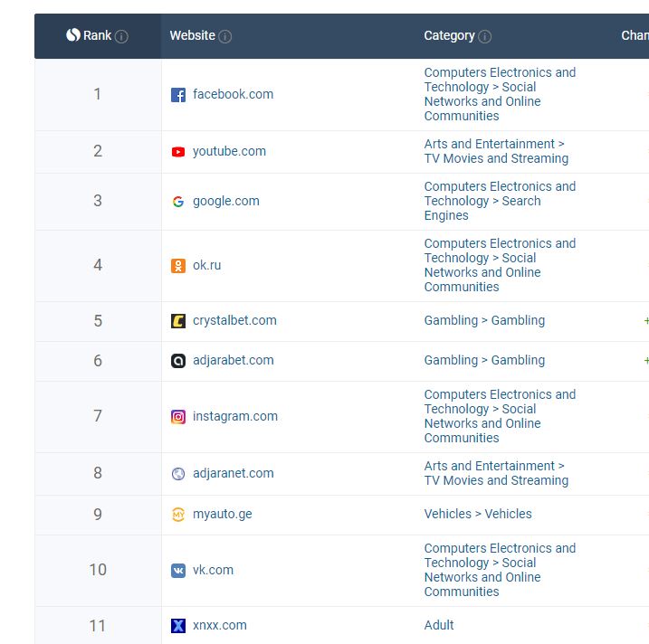Open crystalbet.com's Gambling category link
This screenshot has width=649, height=644.
pos(484,320)
